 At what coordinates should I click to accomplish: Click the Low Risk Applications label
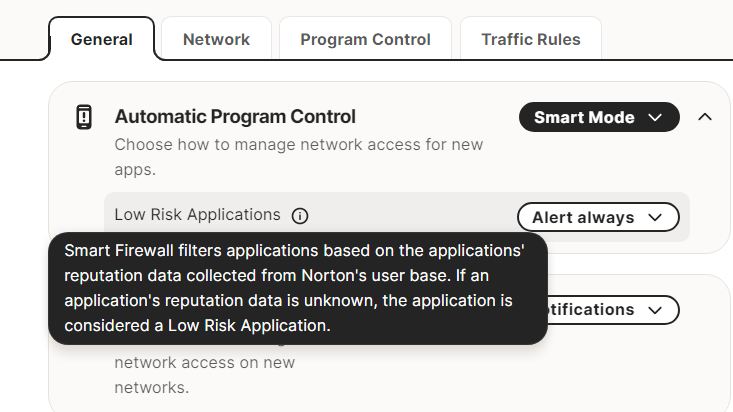click(x=197, y=214)
